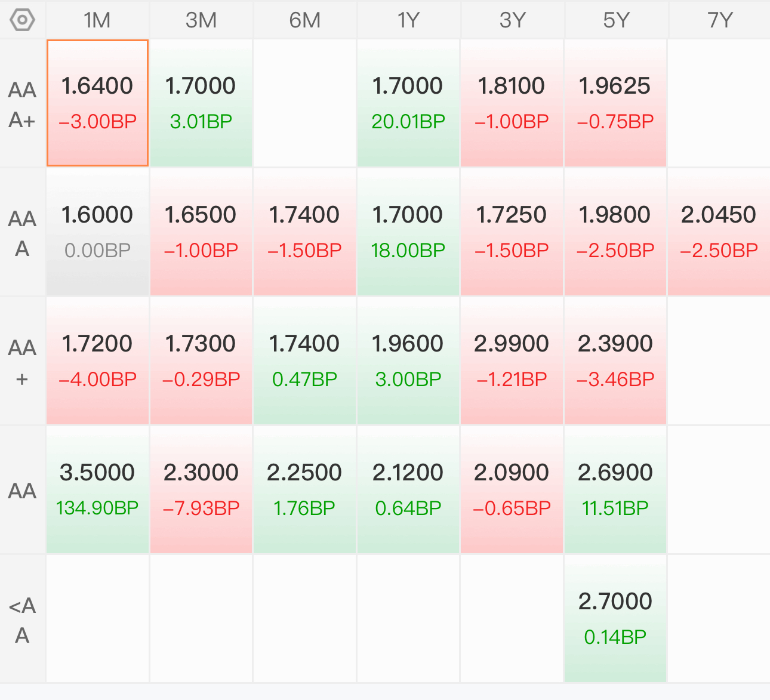Click the AAA+ row label
Viewport: 770px width, 700px height.
pos(23,104)
